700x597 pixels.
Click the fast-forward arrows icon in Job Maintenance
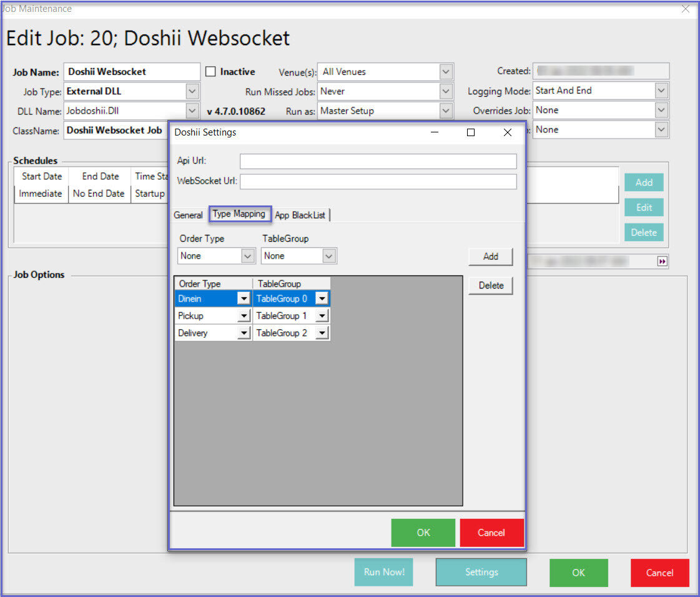(662, 261)
